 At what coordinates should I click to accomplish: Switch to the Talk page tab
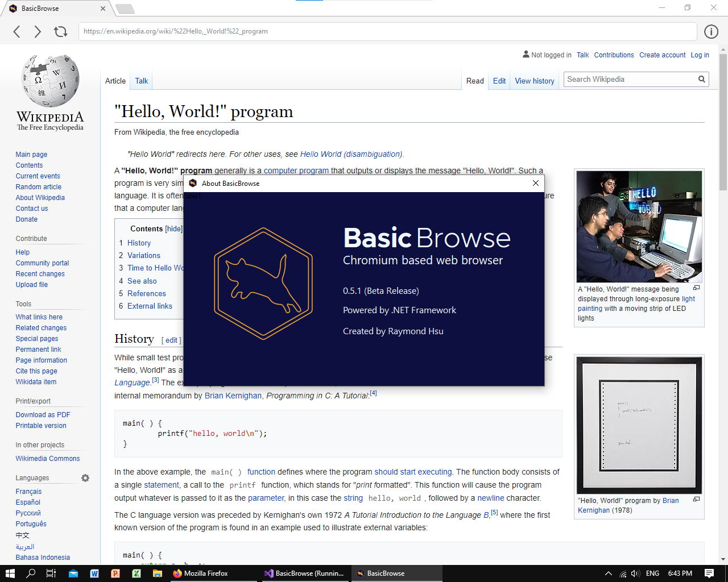coord(142,81)
